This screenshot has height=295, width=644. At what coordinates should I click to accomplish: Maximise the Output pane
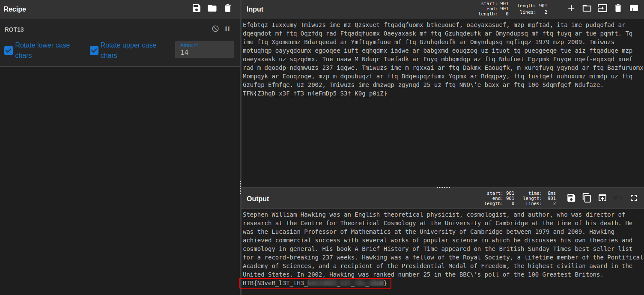pyautogui.click(x=634, y=198)
